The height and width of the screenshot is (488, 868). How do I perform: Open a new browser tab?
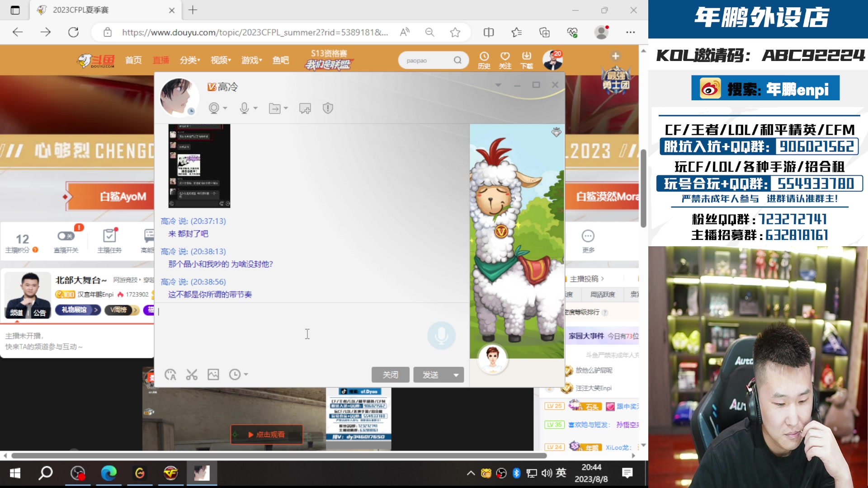(193, 10)
